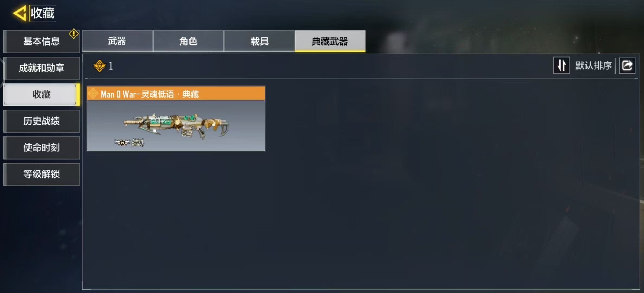Select the 典藏武器 tab
644x293 pixels.
[x=330, y=41]
